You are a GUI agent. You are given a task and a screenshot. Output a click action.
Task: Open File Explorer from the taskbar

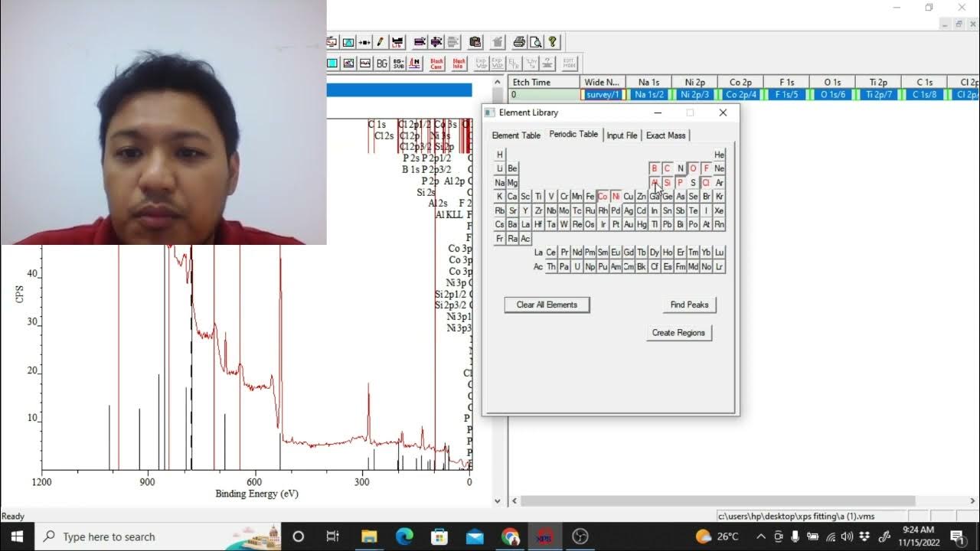coord(369,536)
